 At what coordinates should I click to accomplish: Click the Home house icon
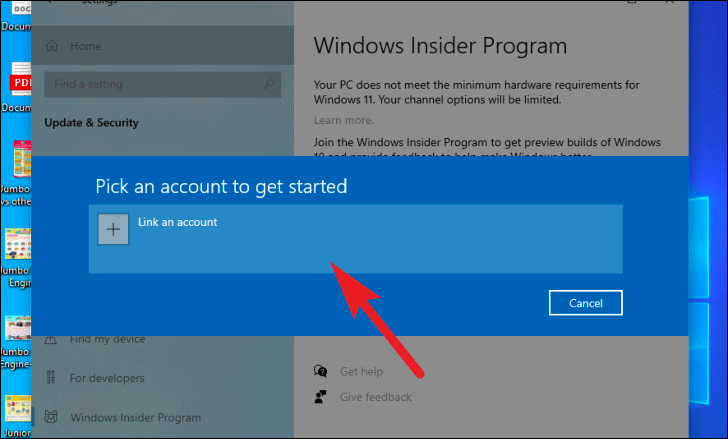coord(52,46)
